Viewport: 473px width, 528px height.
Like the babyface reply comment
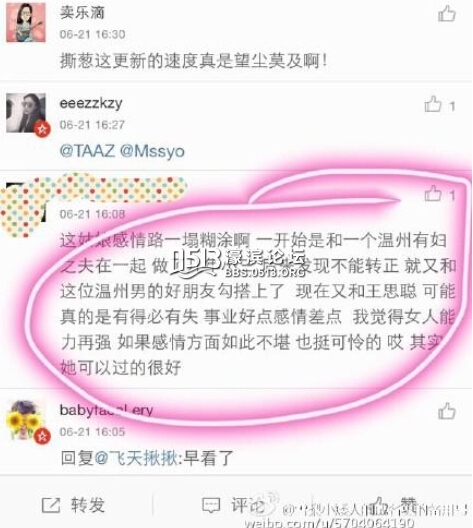(447, 411)
